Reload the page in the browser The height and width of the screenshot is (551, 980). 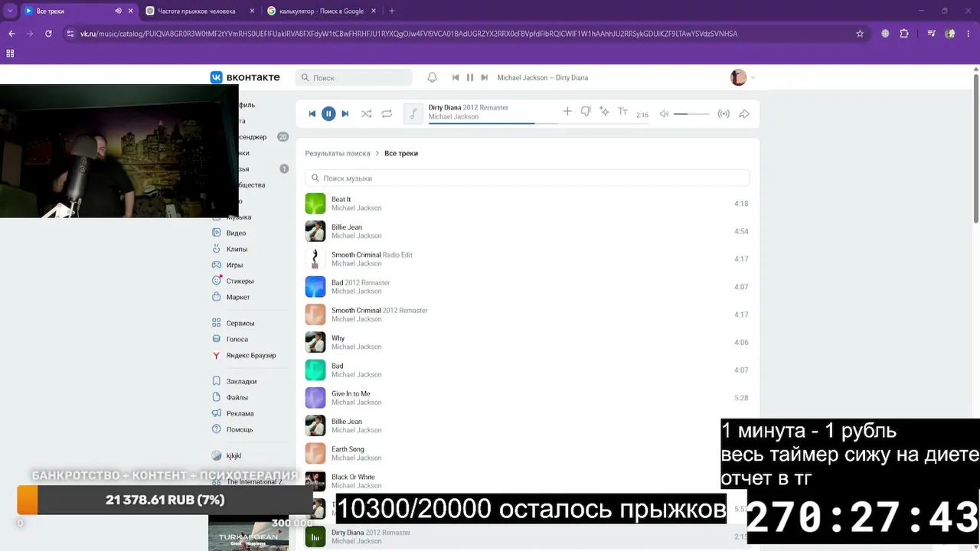[48, 34]
